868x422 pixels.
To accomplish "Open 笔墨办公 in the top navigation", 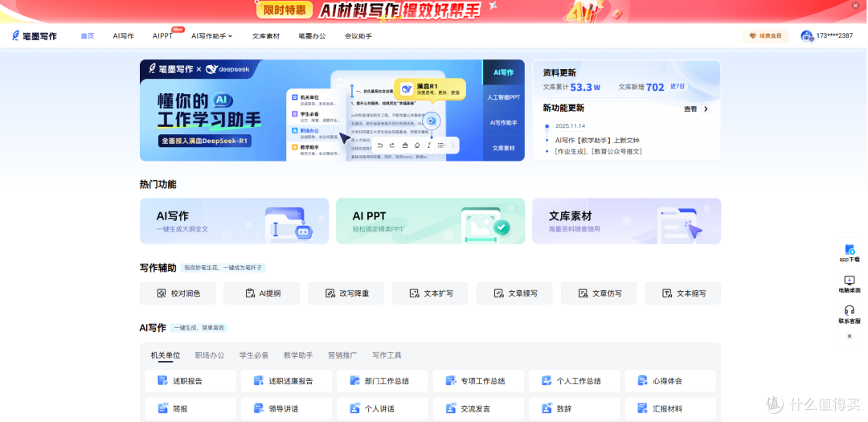I will 312,36.
